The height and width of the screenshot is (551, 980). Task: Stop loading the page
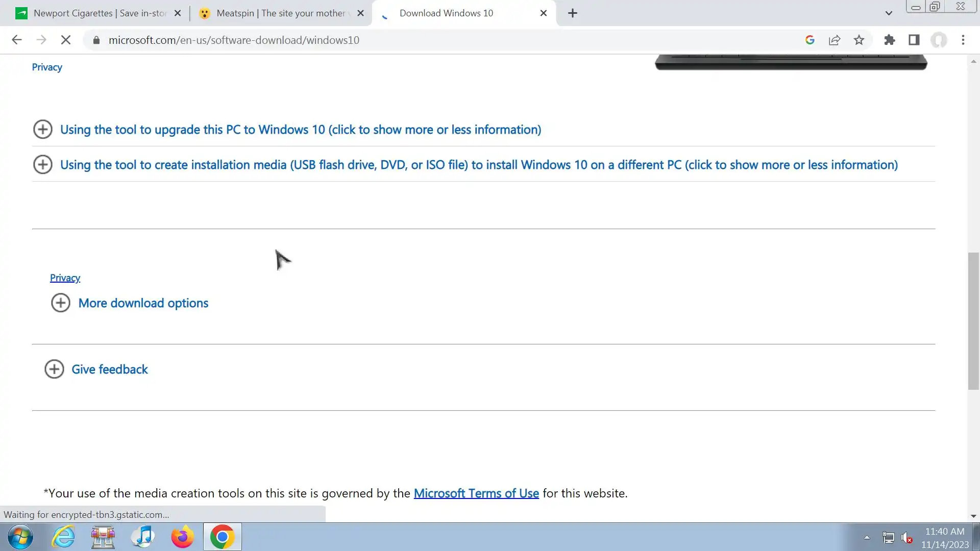66,40
